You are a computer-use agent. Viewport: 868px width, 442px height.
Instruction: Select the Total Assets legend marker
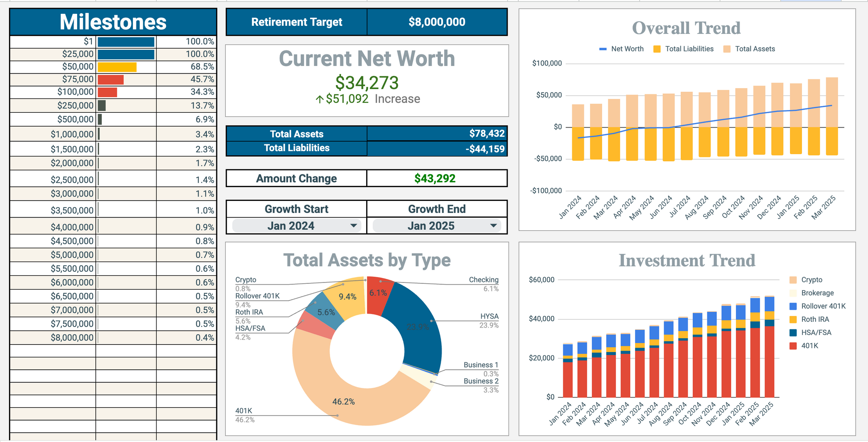tap(727, 49)
